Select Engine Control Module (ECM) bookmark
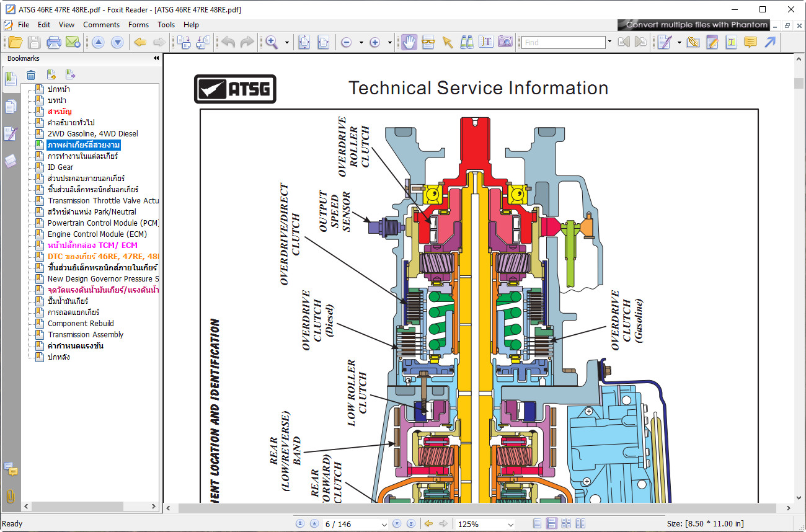This screenshot has width=806, height=532. 97,234
